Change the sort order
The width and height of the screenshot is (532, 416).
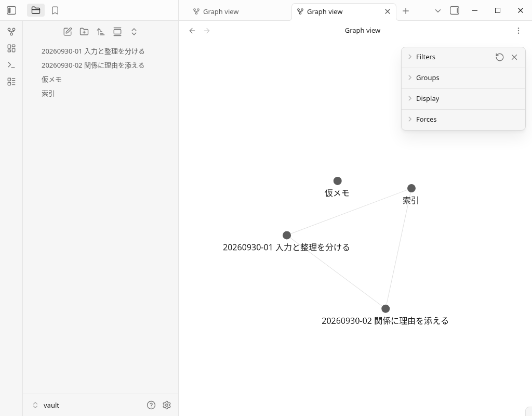pyautogui.click(x=101, y=32)
